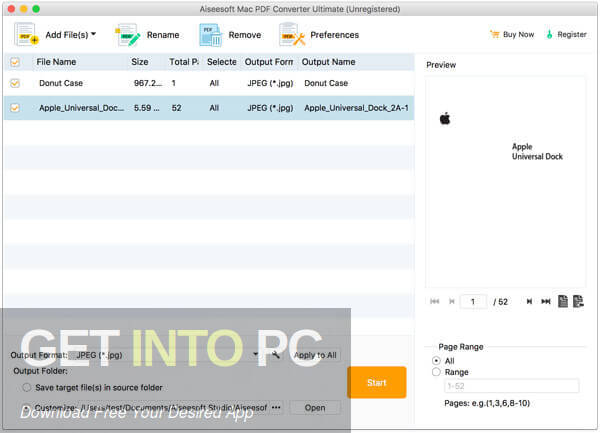
Task: Select the All page range radio button
Action: (436, 361)
